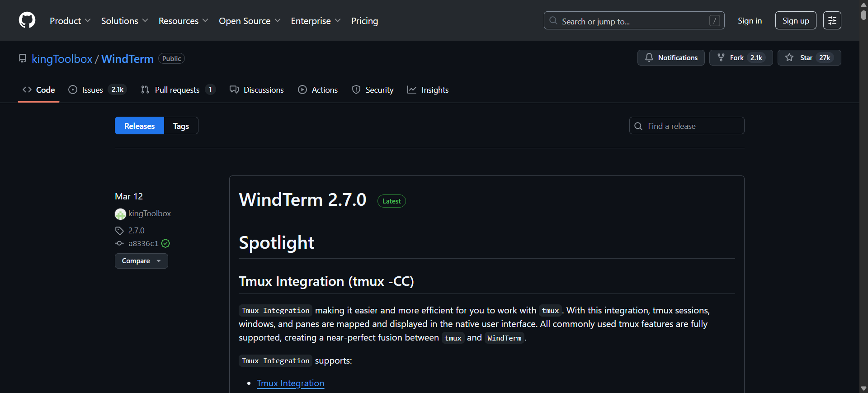
Task: Open the Insights tab
Action: [x=428, y=90]
